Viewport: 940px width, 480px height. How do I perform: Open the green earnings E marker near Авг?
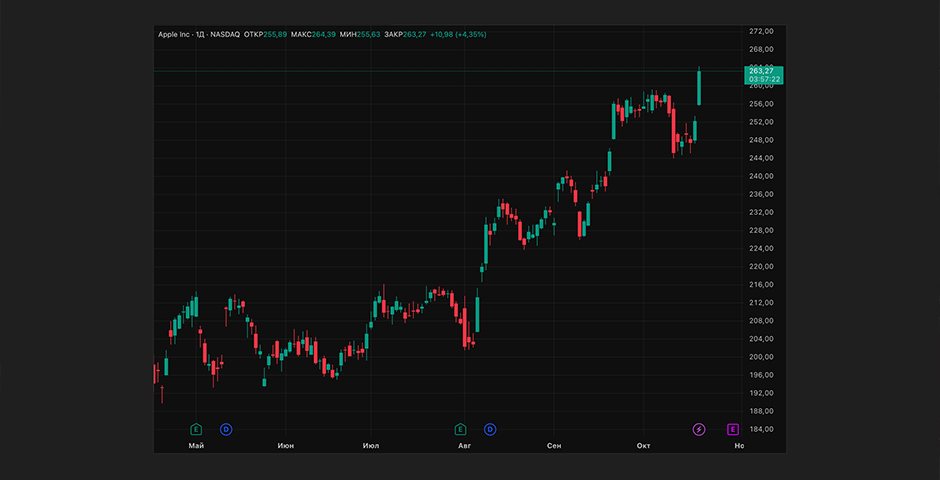tap(461, 429)
